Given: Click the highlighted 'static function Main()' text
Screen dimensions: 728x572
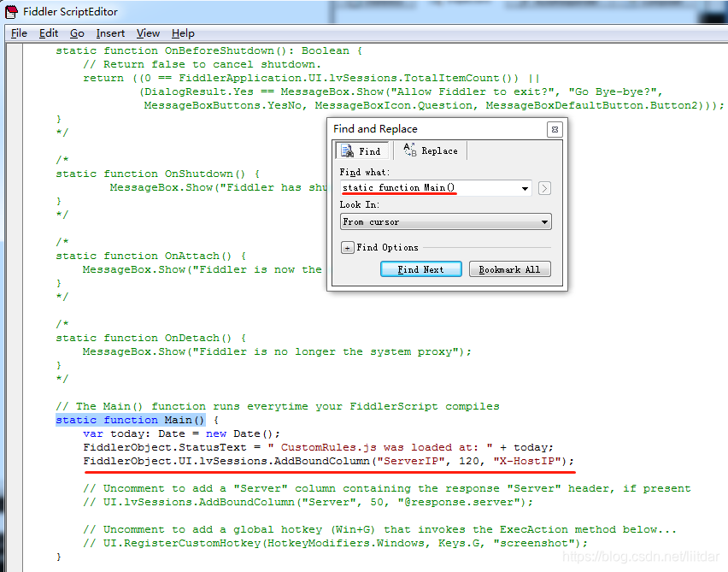Looking at the screenshot, I should click(130, 420).
